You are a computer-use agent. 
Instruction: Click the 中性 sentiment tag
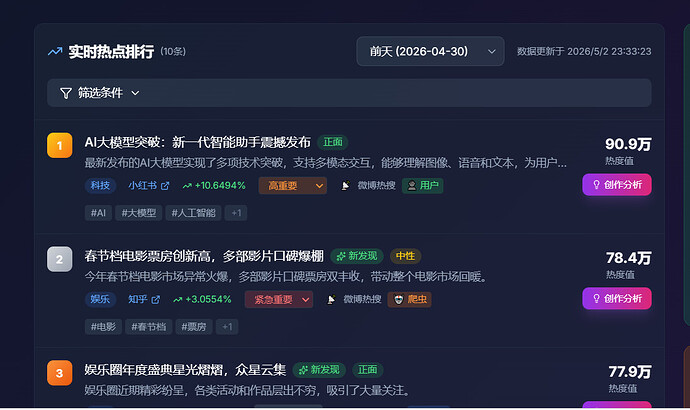[x=405, y=256]
